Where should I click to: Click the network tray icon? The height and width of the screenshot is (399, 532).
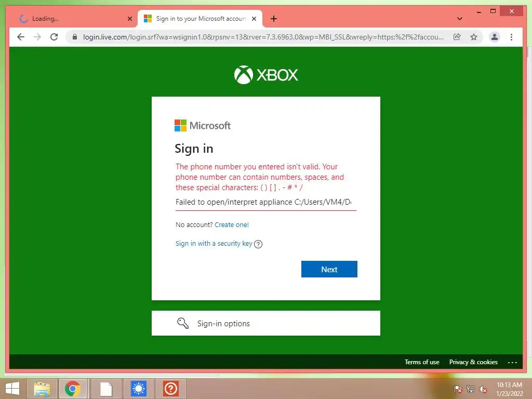tap(471, 389)
